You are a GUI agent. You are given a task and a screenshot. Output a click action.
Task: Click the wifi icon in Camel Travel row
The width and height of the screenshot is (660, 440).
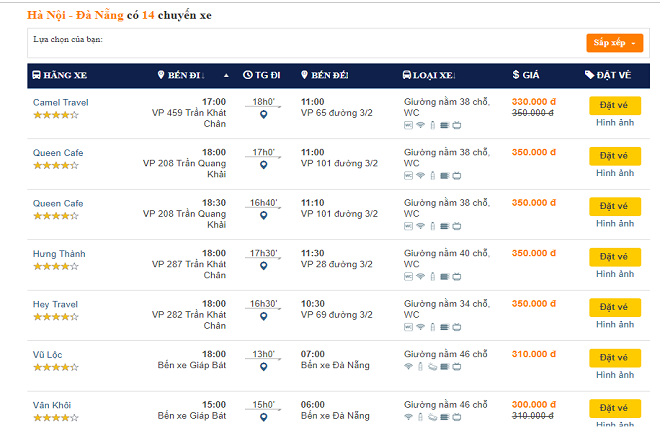(x=420, y=125)
